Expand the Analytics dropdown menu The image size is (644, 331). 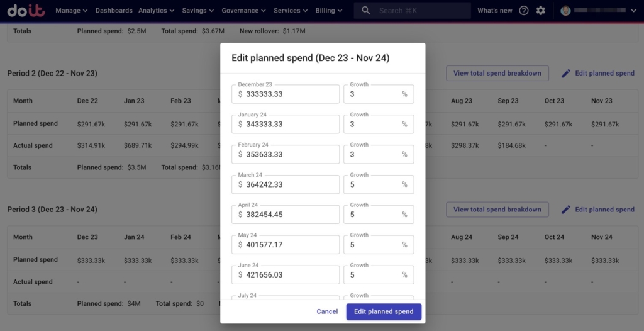(x=157, y=11)
